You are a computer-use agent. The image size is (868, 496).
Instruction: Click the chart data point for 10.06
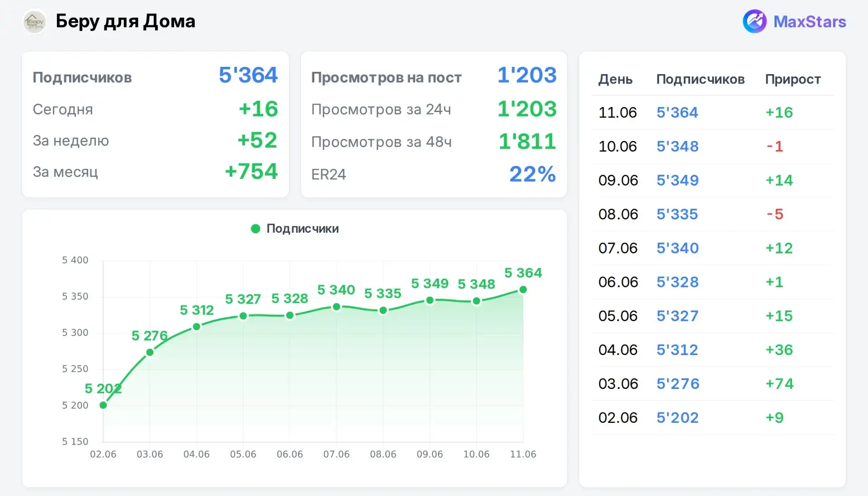[476, 301]
